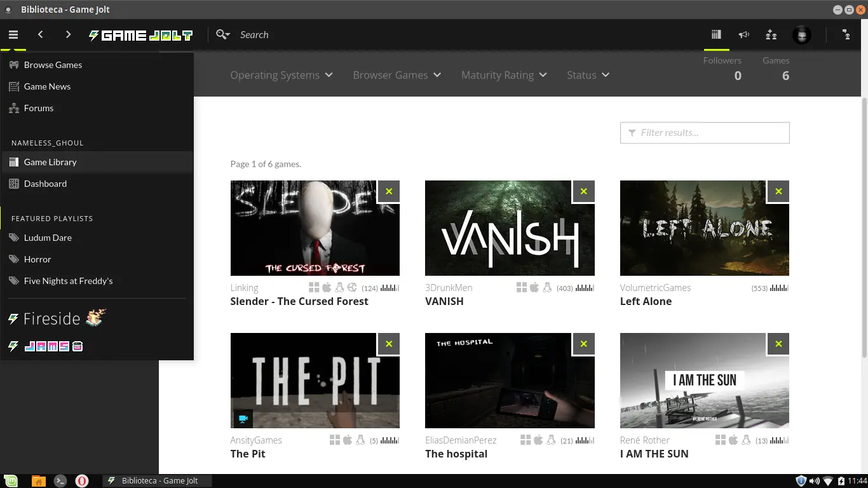Remove The hospital from the library

[584, 344]
